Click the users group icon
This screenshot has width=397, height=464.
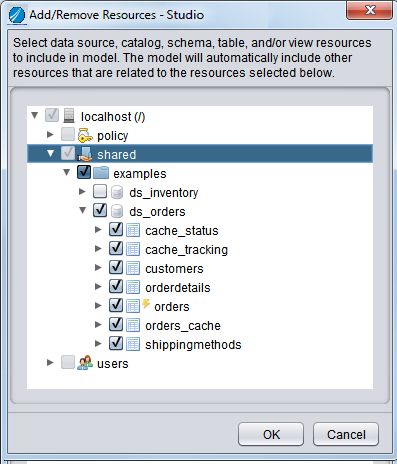point(85,363)
